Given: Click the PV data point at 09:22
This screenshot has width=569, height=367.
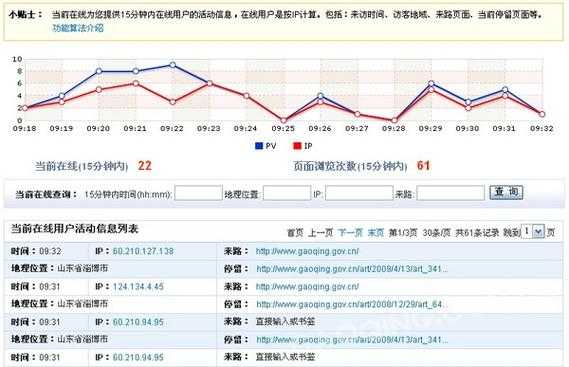Looking at the screenshot, I should [173, 65].
